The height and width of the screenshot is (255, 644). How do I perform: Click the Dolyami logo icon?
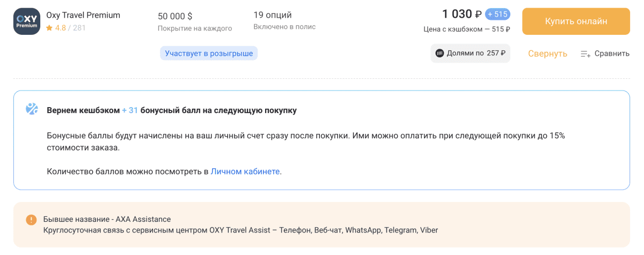440,53
